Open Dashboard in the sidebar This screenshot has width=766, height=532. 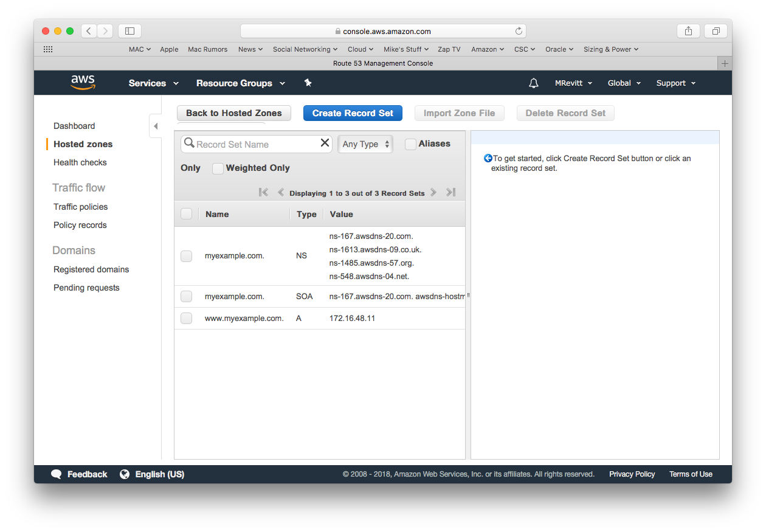tap(74, 126)
